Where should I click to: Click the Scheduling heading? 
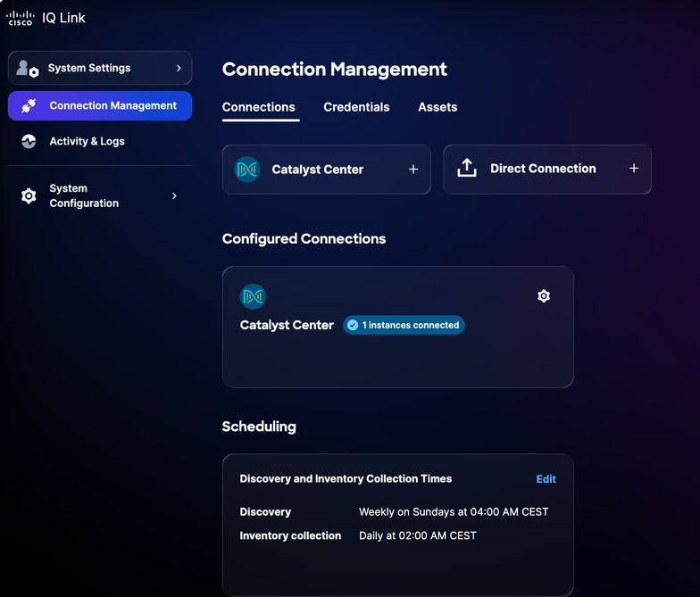tap(259, 427)
